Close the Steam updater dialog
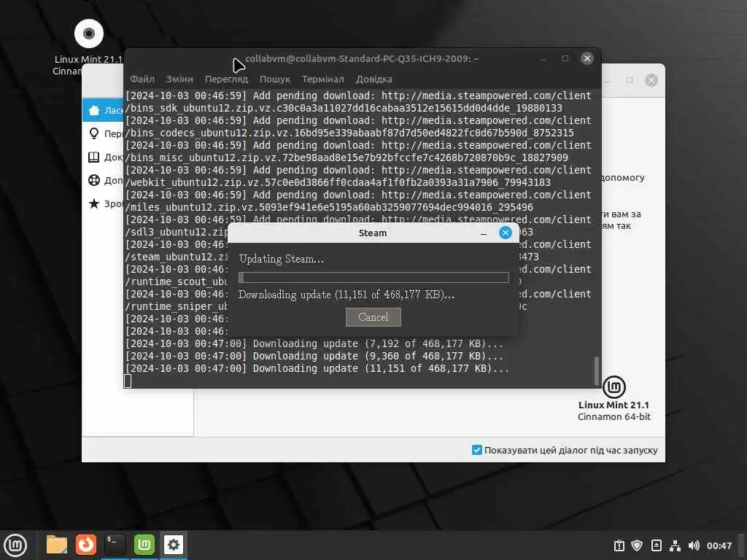Viewport: 747px width, 560px height. (505, 233)
